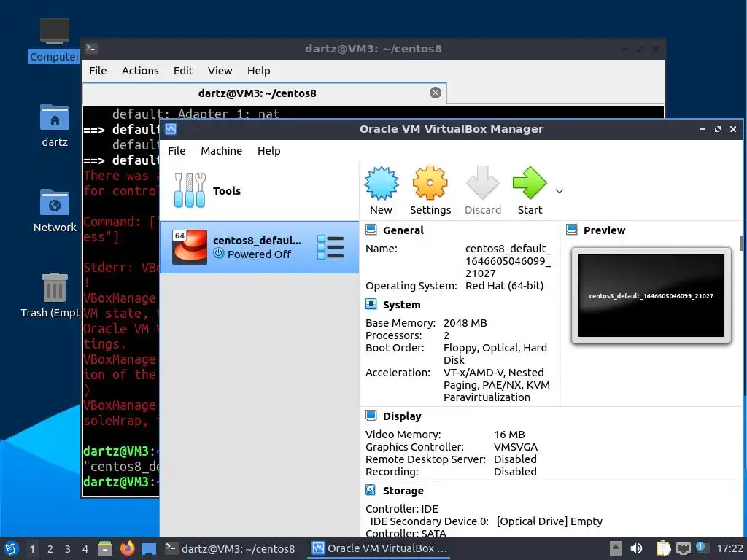This screenshot has width=747, height=560.
Task: Click the Display monitor icon
Action: (x=371, y=416)
